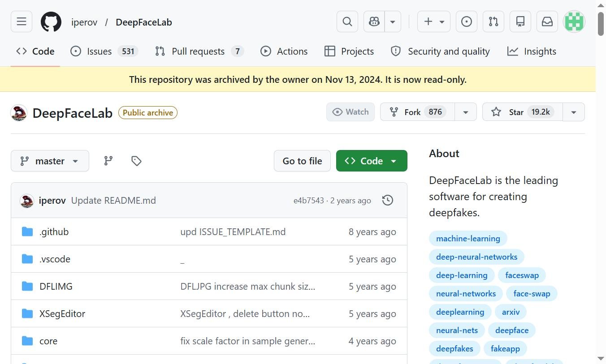Viewport: 606px width, 364px height.
Task: Click the DeepFaceLab repository breadcrumb link
Action: (144, 22)
